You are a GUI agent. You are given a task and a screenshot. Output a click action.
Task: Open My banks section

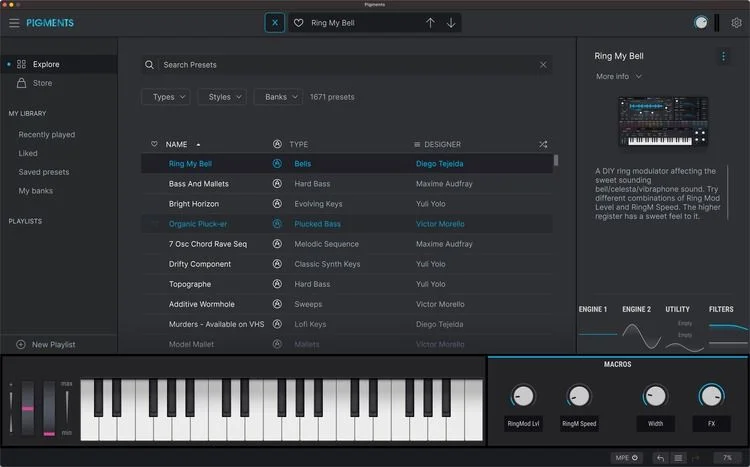35,190
